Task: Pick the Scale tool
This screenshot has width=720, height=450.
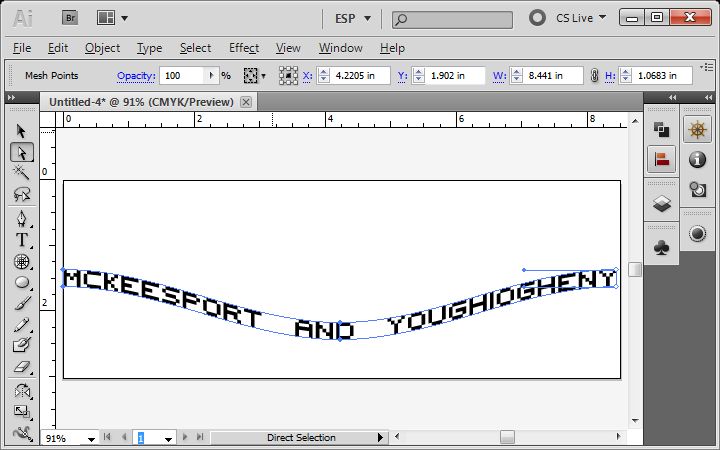Action: pos(21,412)
